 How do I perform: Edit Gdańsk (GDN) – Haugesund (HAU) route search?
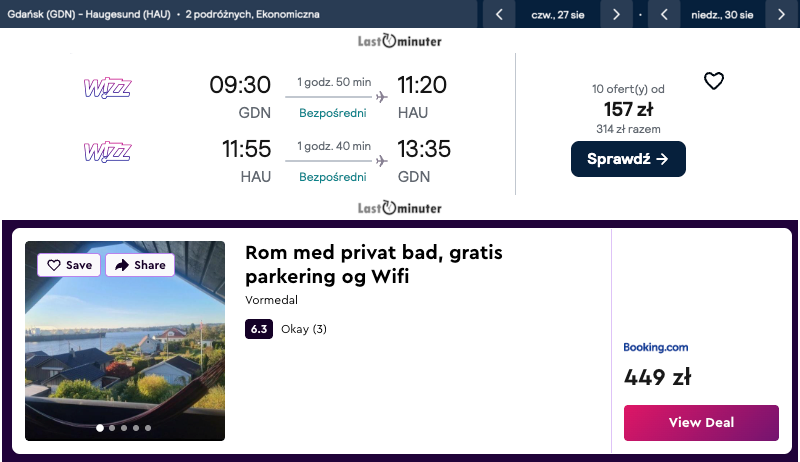88,14
